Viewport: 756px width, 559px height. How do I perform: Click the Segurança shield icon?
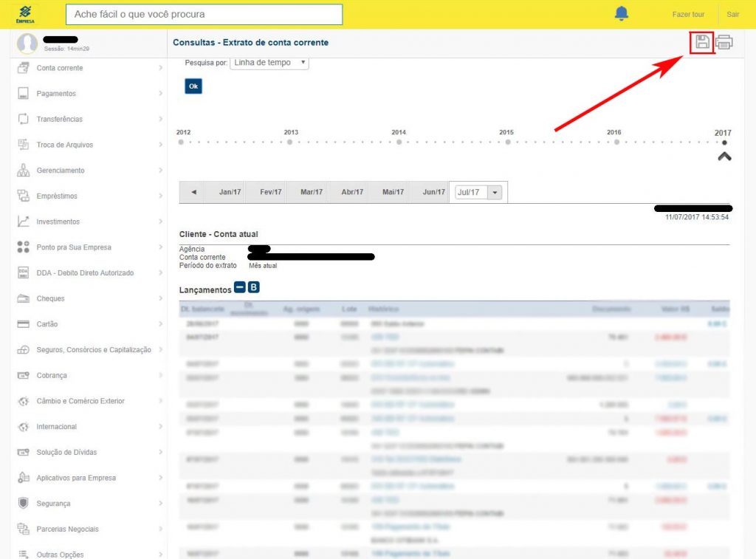tap(23, 504)
